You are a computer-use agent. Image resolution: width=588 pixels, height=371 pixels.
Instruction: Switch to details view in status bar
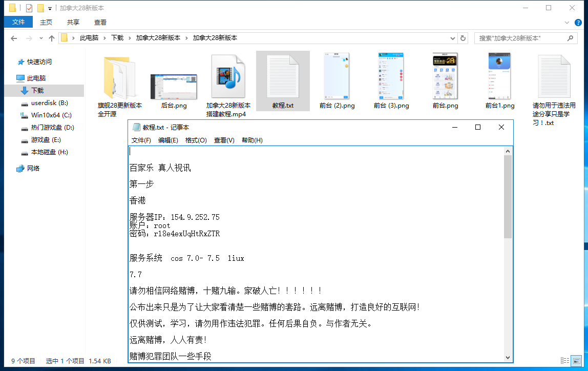[564, 361]
